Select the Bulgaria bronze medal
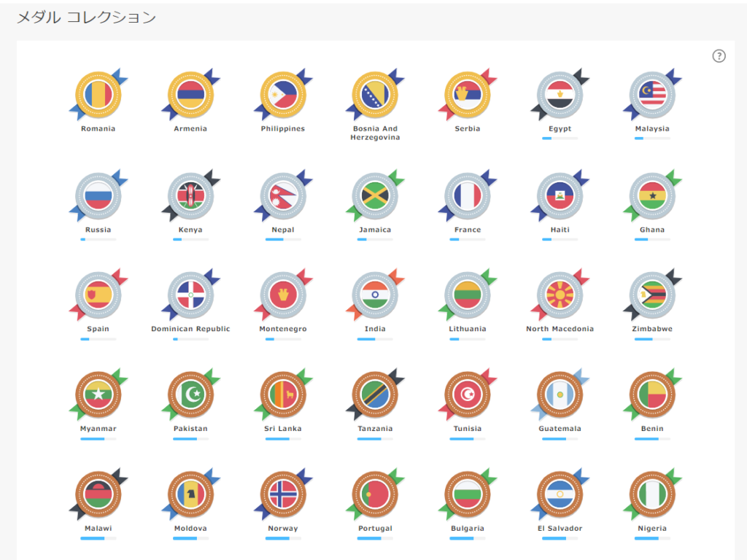Image resolution: width=747 pixels, height=560 pixels. click(468, 494)
